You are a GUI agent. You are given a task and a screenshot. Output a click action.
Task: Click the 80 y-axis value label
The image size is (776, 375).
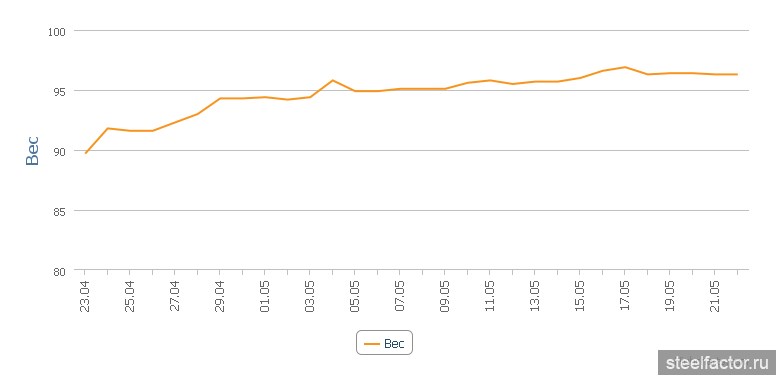pos(60,272)
